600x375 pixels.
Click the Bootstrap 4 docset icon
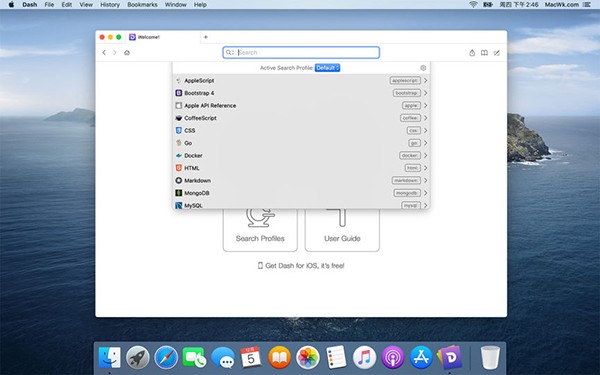[x=179, y=93]
